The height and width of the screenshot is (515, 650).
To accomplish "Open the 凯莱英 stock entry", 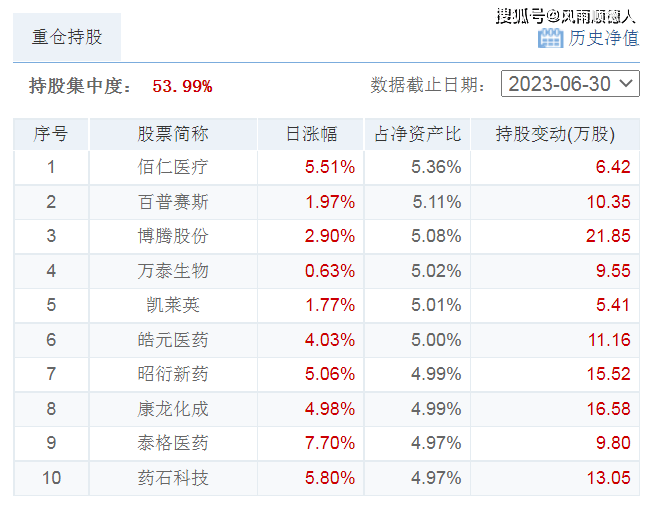I will coord(173,305).
